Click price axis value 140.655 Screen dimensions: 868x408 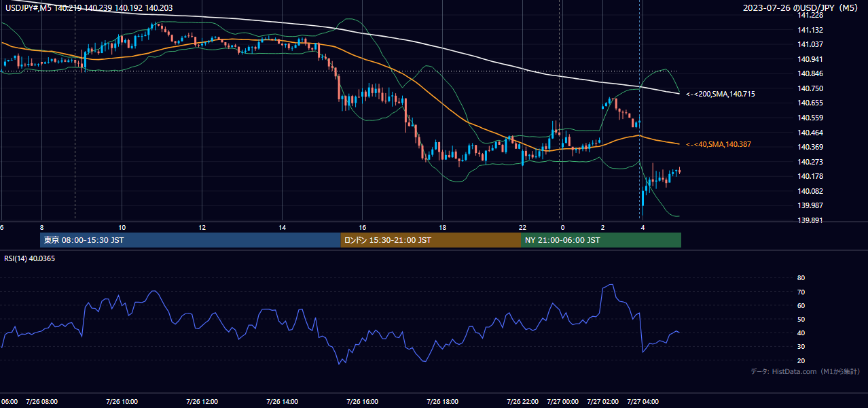click(810, 103)
